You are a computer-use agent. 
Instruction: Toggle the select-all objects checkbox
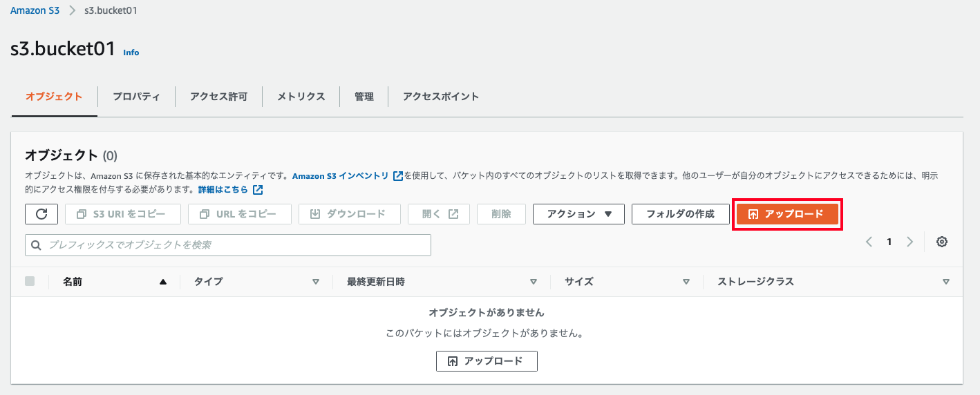click(x=30, y=281)
